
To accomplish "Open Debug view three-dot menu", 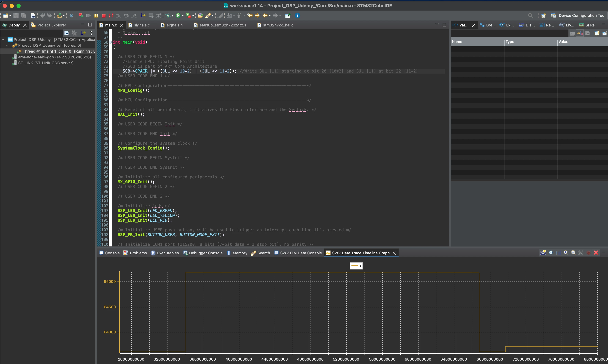I will (91, 33).
